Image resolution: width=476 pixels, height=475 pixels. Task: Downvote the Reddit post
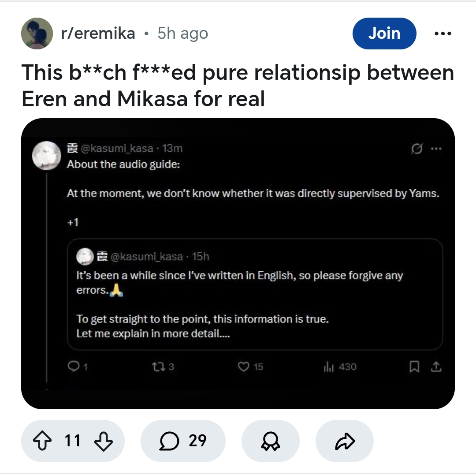(x=104, y=441)
